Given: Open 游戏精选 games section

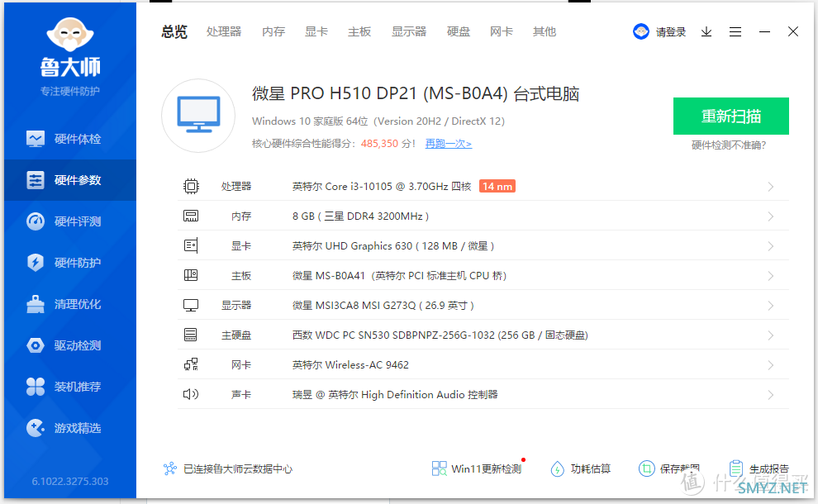Looking at the screenshot, I should pyautogui.click(x=70, y=428).
